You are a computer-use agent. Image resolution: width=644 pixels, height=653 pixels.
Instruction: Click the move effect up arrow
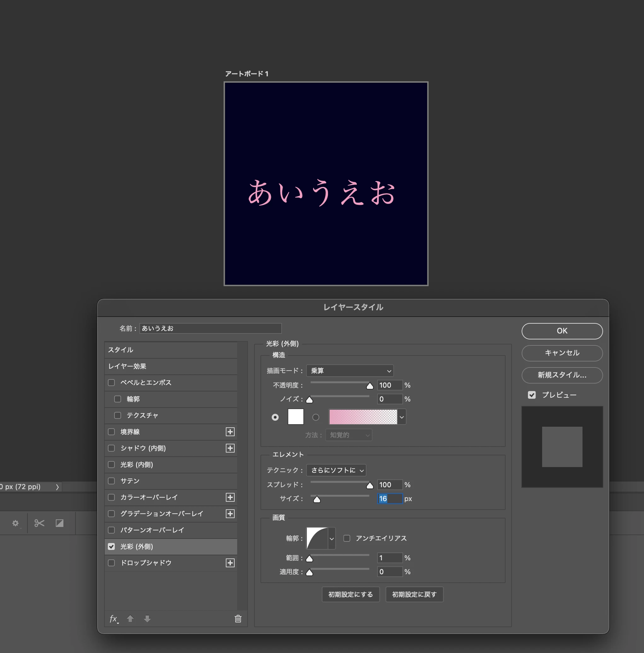[x=130, y=619]
